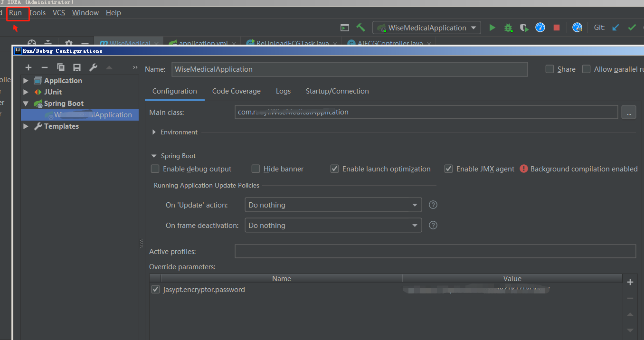Image resolution: width=644 pixels, height=340 pixels.
Task: Switch to Code Coverage tab
Action: pyautogui.click(x=237, y=91)
